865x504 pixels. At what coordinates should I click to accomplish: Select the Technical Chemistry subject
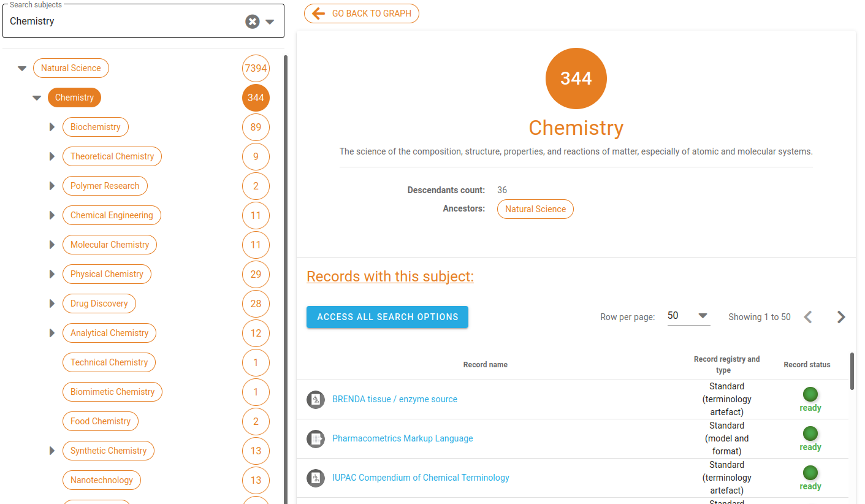[x=109, y=362]
